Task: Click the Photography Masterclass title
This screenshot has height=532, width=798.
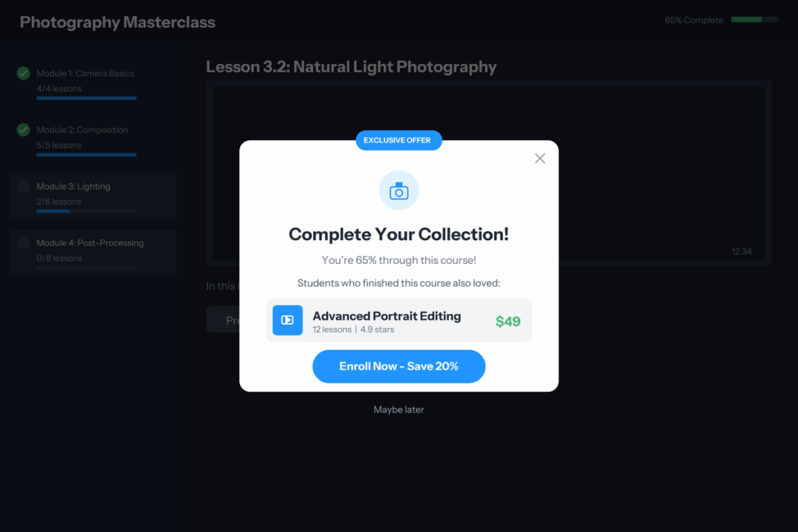Action: pyautogui.click(x=118, y=22)
